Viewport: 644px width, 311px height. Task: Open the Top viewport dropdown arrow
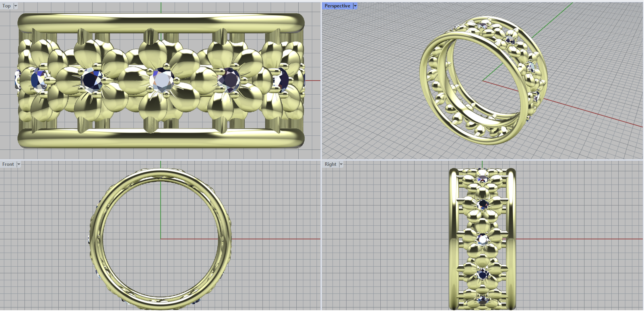[16, 6]
